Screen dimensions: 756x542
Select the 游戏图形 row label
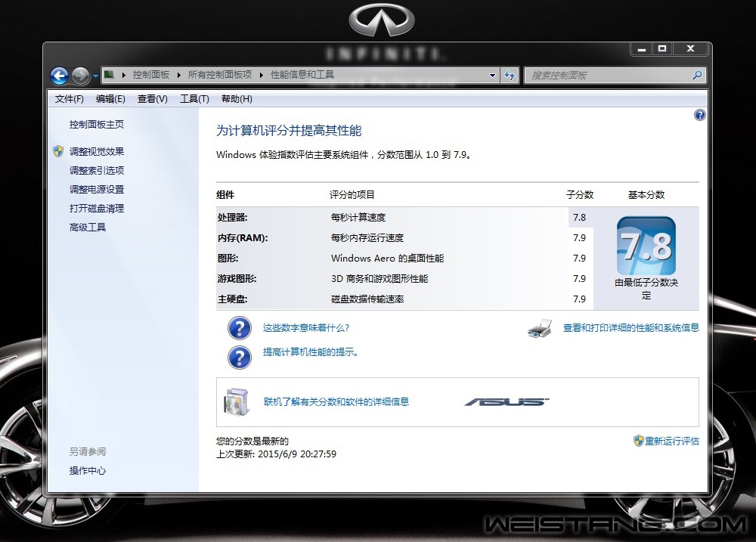[237, 279]
